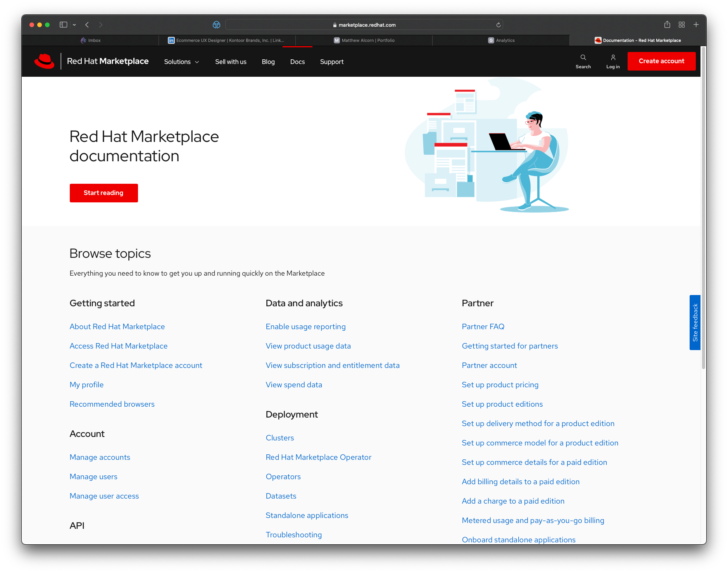
Task: Open the Site feedback side tab
Action: (695, 323)
